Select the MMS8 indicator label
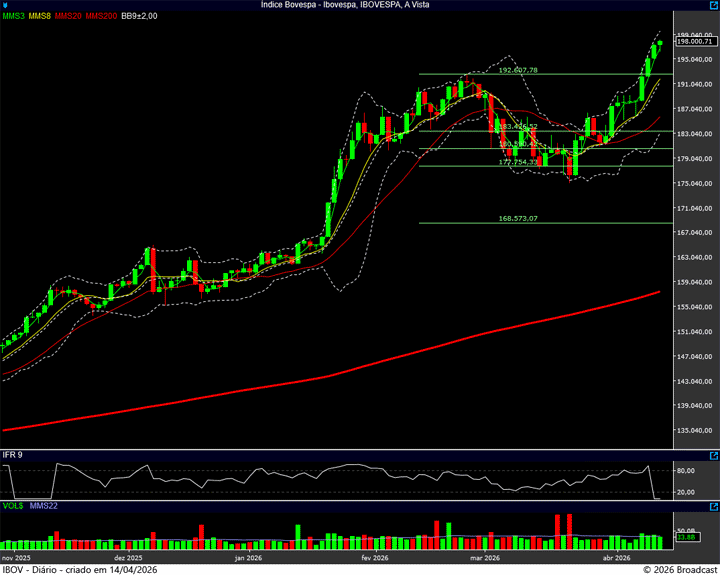The width and height of the screenshot is (720, 575). pos(40,16)
